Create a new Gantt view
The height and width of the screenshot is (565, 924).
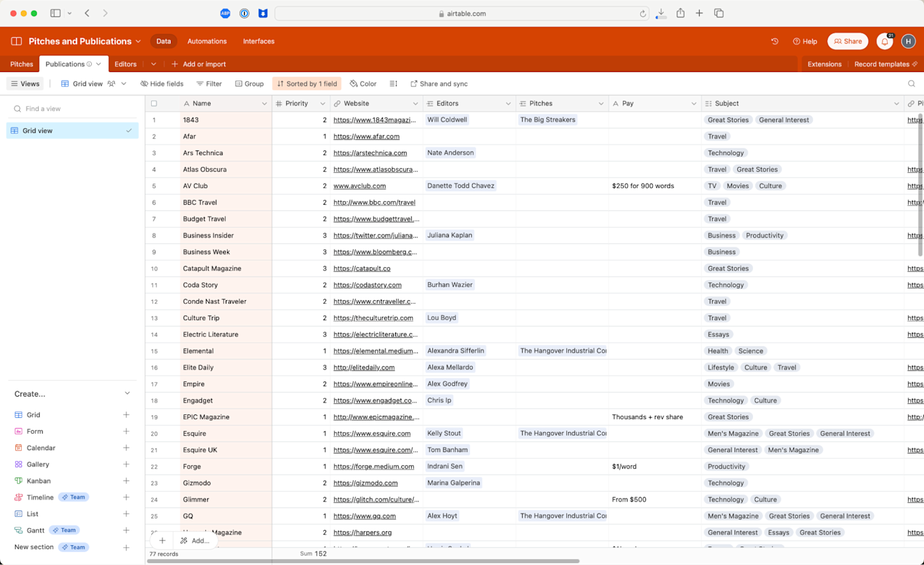72,530
